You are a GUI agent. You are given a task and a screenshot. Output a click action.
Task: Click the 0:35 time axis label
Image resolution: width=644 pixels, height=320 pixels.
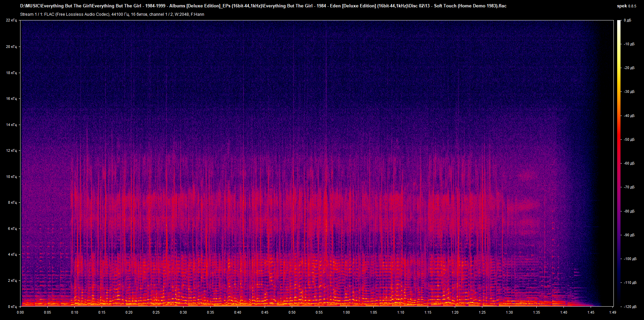(210, 312)
